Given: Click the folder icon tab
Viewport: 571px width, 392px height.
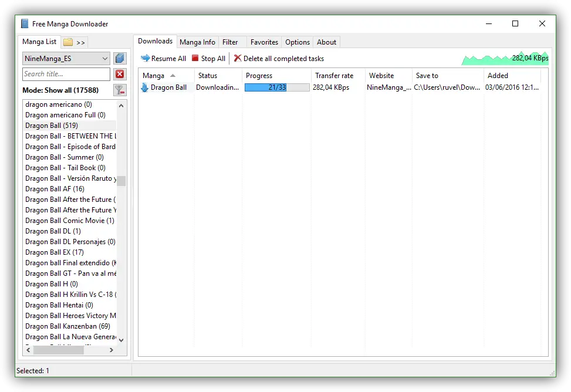Looking at the screenshot, I should (68, 42).
